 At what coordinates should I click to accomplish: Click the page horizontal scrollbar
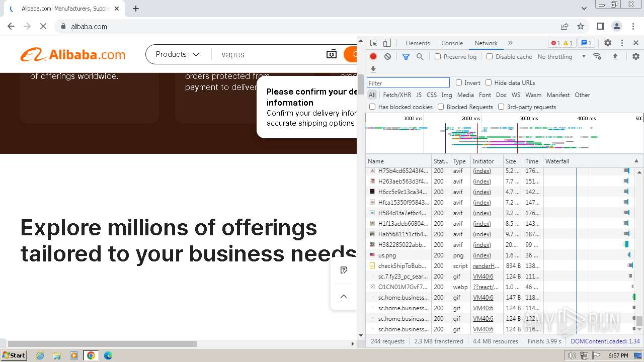(102, 344)
